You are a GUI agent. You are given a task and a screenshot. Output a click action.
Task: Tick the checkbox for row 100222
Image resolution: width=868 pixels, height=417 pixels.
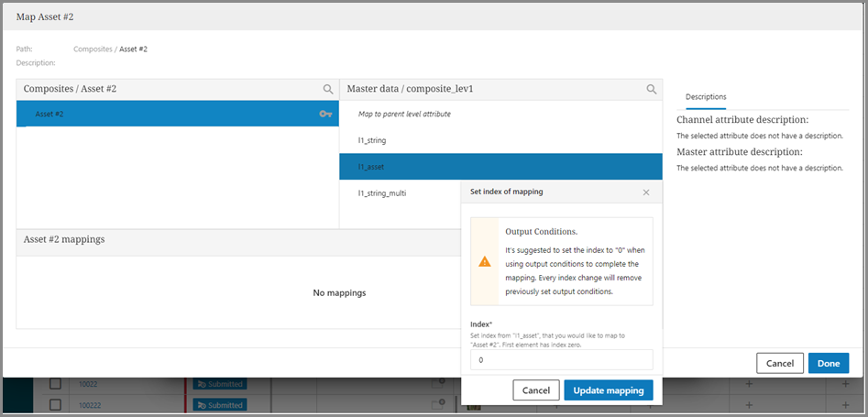click(x=55, y=404)
